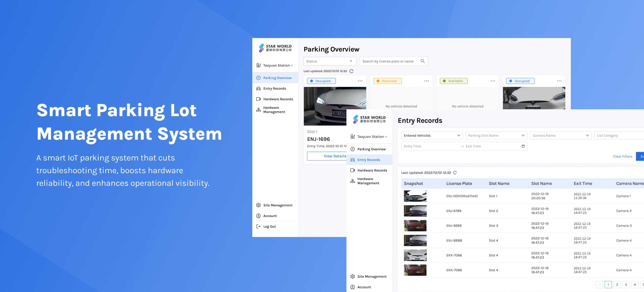This screenshot has width=644, height=292.
Task: Expand Taoyuan Station selector in Entry Records window
Action: tap(369, 137)
